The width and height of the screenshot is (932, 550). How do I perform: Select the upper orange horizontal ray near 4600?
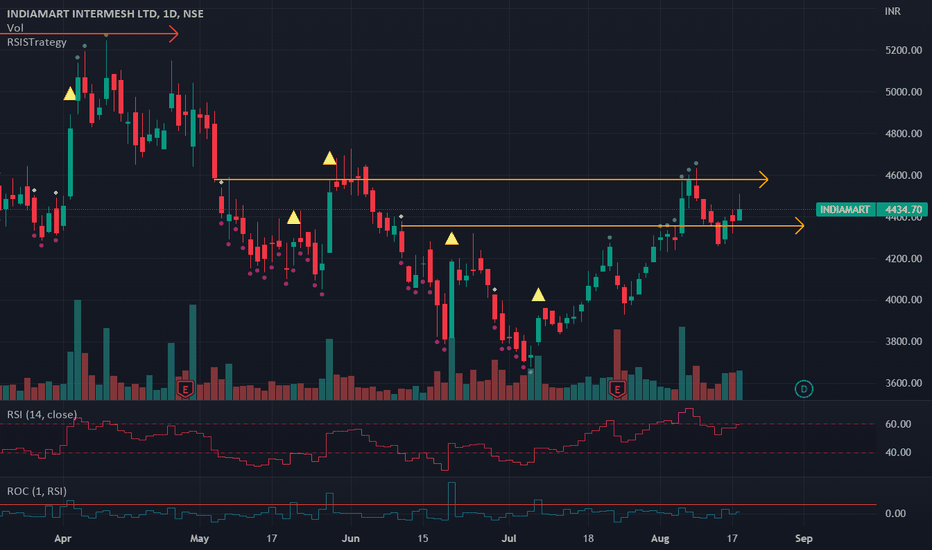491,179
